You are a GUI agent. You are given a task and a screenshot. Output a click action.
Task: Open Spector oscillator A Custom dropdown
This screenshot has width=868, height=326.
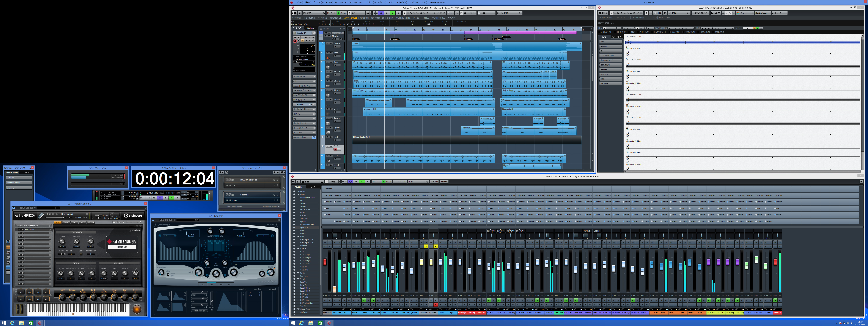(x=170, y=236)
